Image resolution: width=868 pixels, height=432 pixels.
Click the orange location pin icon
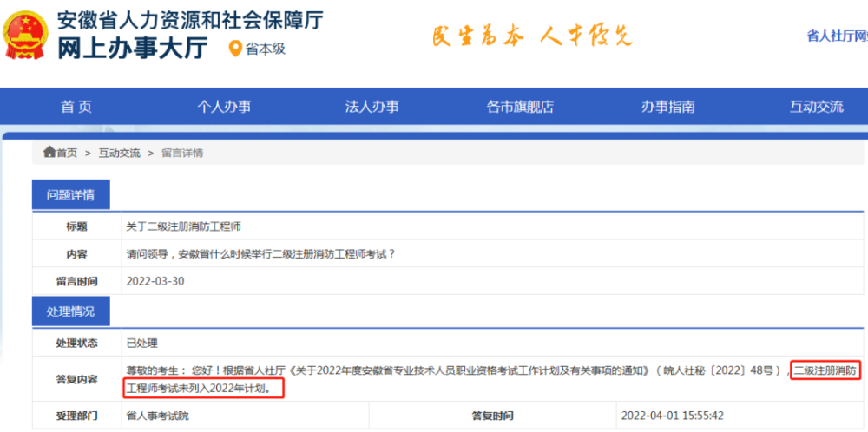pos(236,49)
